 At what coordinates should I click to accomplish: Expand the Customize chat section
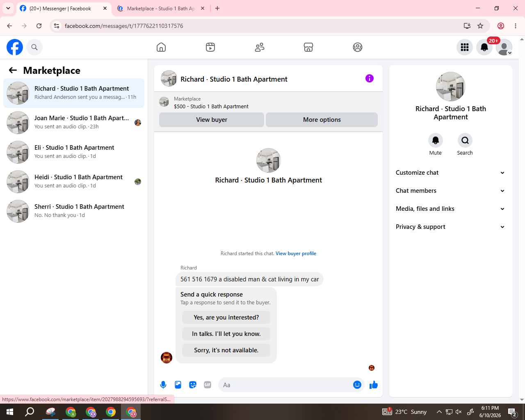coord(451,173)
